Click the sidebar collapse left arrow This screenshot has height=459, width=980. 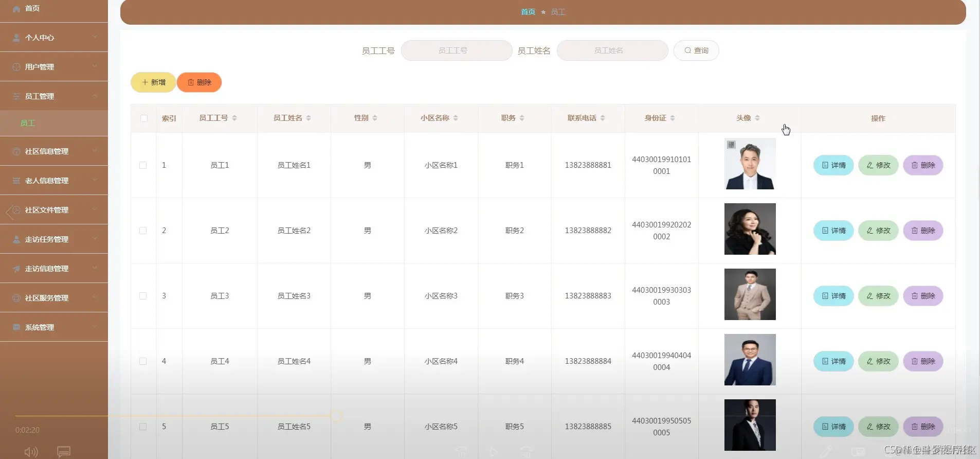coord(9,212)
